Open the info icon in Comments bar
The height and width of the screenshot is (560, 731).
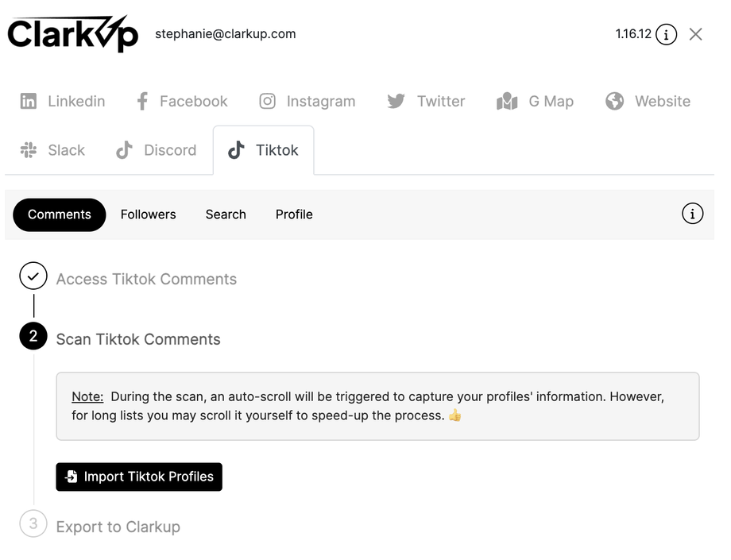pos(692,214)
